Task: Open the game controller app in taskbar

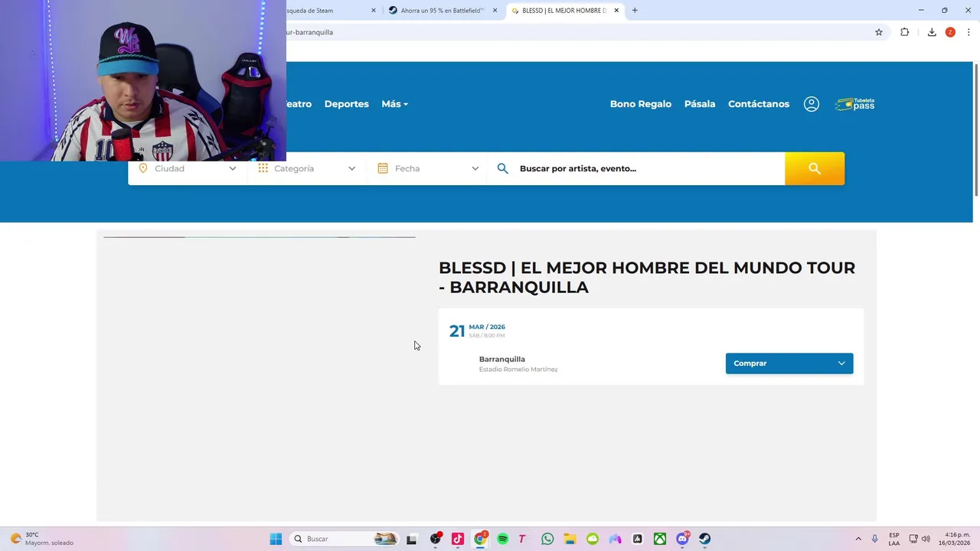Action: click(615, 539)
